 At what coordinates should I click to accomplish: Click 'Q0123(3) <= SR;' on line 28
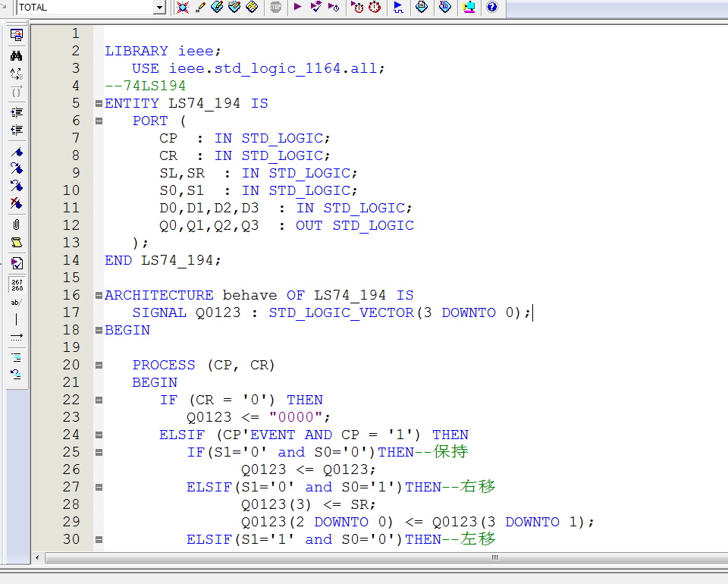pos(309,504)
